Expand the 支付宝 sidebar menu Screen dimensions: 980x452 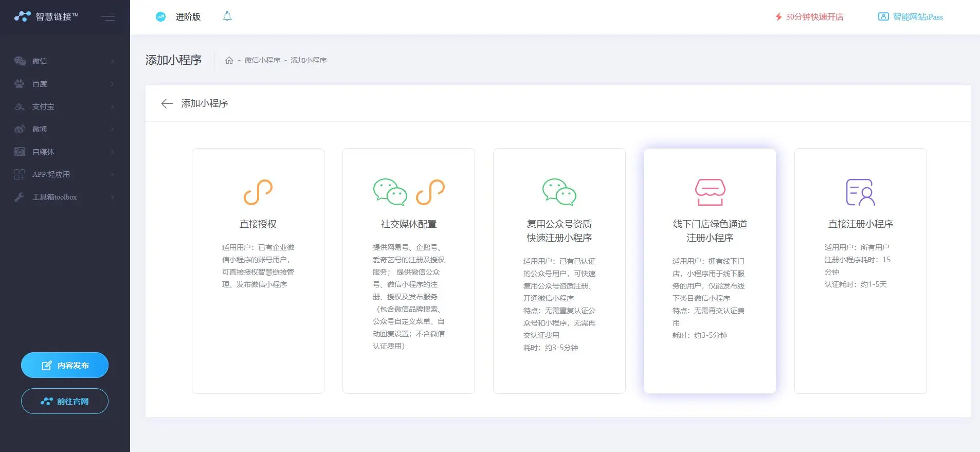pyautogui.click(x=64, y=106)
